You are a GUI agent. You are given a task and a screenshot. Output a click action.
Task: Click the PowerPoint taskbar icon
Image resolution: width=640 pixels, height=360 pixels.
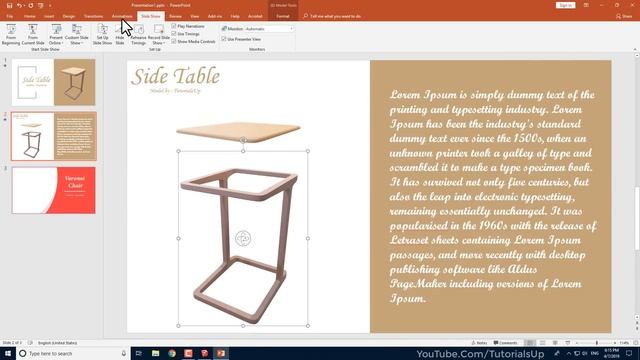221,353
